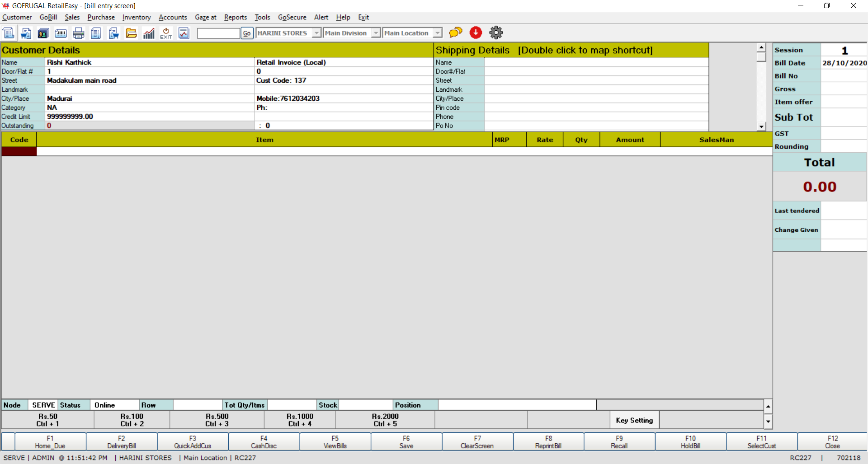Click the Key Setting button
Screen dimensions: 868x464
click(x=634, y=420)
